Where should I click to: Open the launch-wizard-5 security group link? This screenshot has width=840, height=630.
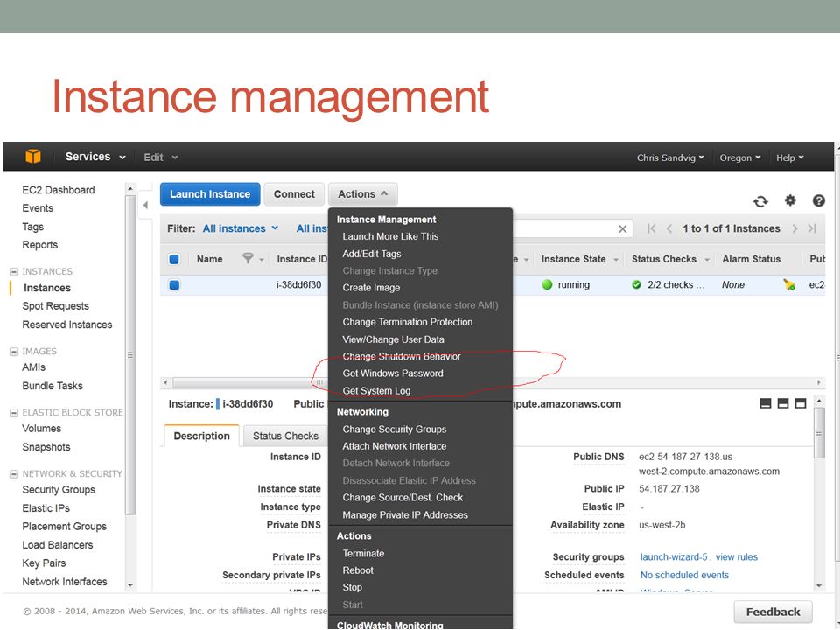click(674, 557)
